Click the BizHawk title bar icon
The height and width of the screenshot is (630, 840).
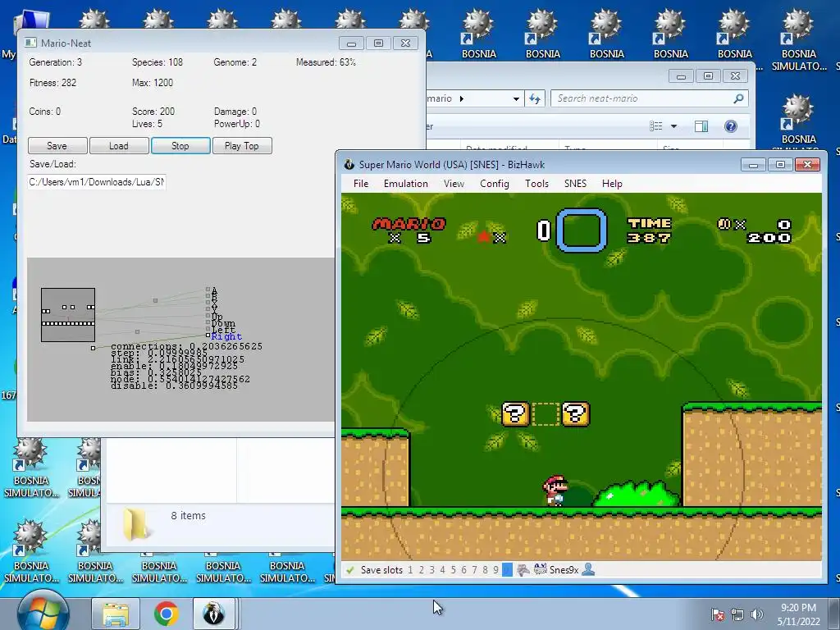349,164
